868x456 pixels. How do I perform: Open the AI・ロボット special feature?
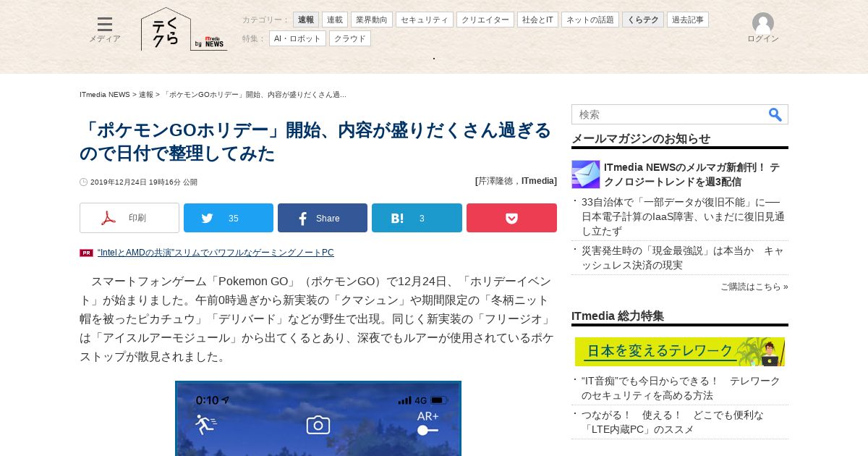(x=297, y=38)
